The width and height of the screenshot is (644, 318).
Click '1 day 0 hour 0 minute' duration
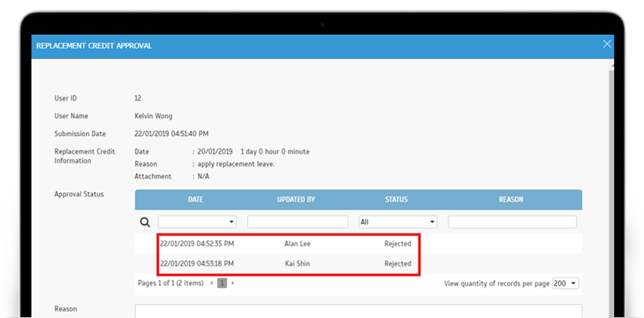[275, 151]
